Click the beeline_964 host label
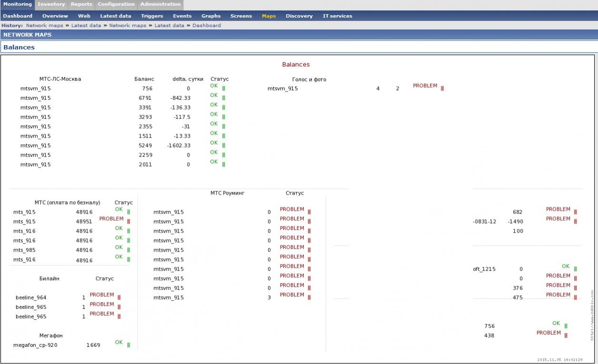 pos(31,298)
